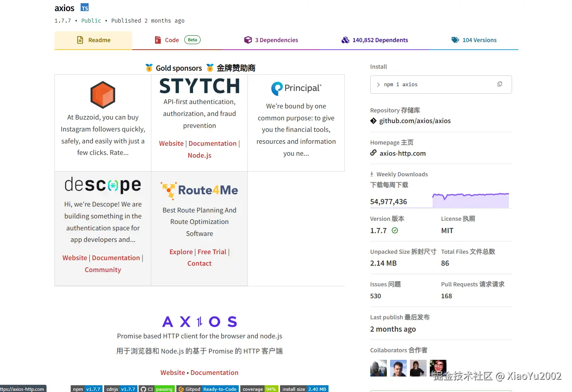Click the Buzzoid orange cube logo
Image resolution: width=572 pixels, height=392 pixels.
click(x=103, y=95)
